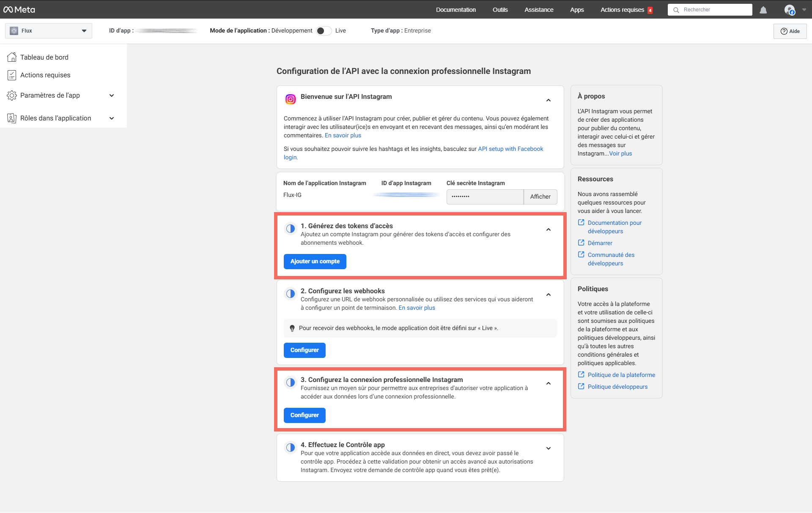Expand Paramètres de l'app submenu
This screenshot has width=812, height=513.
(x=112, y=96)
